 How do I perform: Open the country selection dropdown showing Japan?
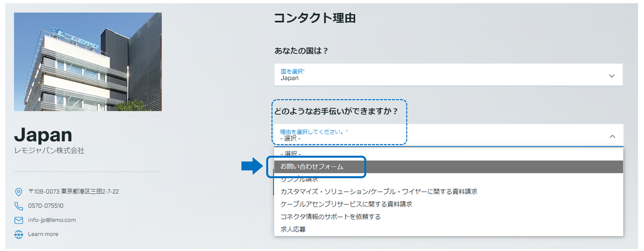point(448,75)
